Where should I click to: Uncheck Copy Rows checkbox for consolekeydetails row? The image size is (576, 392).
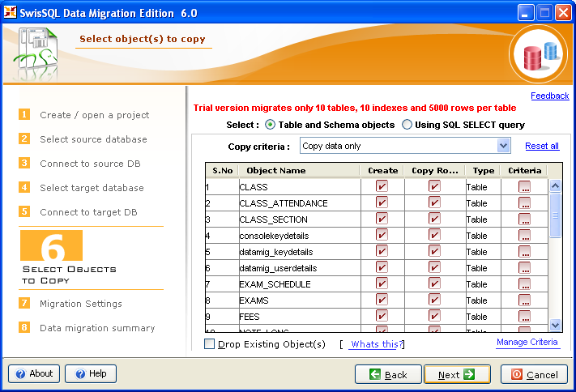click(x=434, y=235)
